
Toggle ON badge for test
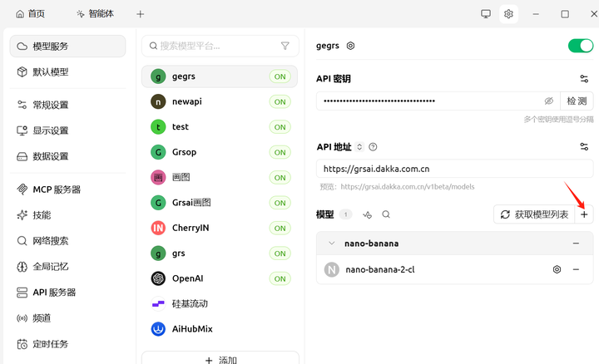click(x=280, y=127)
